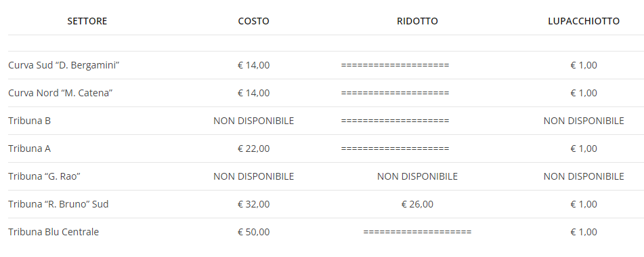
Task: Click the Tribuna Blu Centrale sector name
Action: tap(53, 232)
